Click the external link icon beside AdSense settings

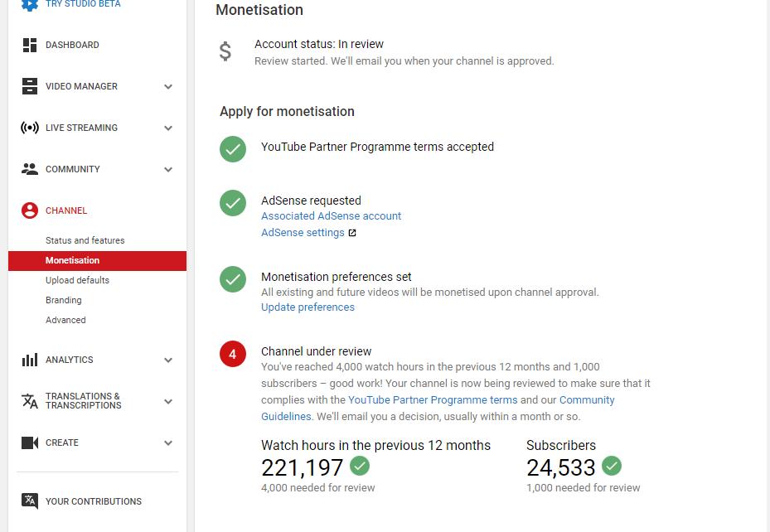pos(352,233)
